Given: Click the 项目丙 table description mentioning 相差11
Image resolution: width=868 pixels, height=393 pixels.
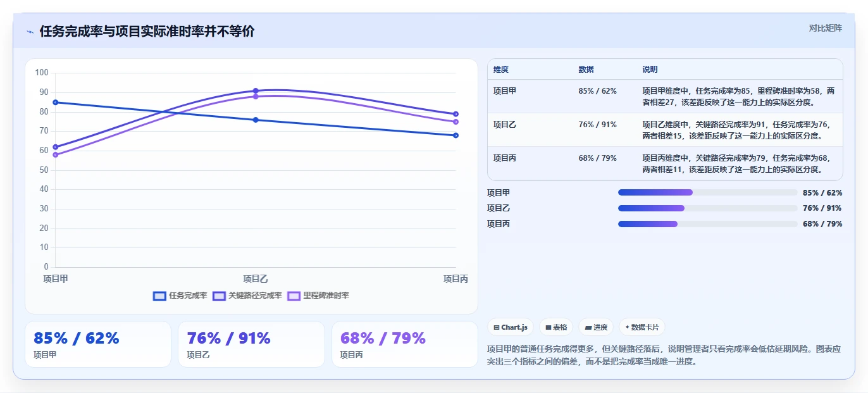Looking at the screenshot, I should (x=738, y=163).
